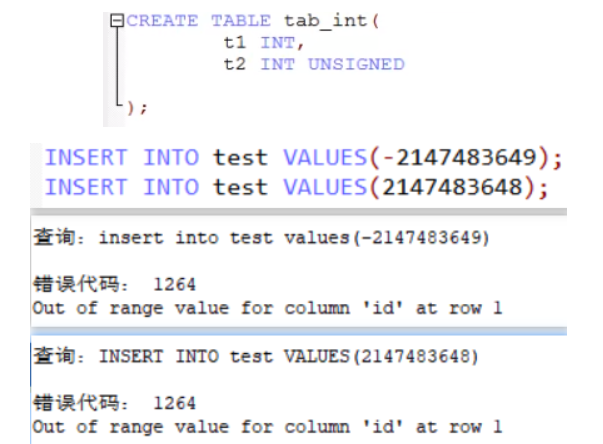The height and width of the screenshot is (444, 603).
Task: Click the query line with values(-2147483649)
Action: click(x=261, y=237)
